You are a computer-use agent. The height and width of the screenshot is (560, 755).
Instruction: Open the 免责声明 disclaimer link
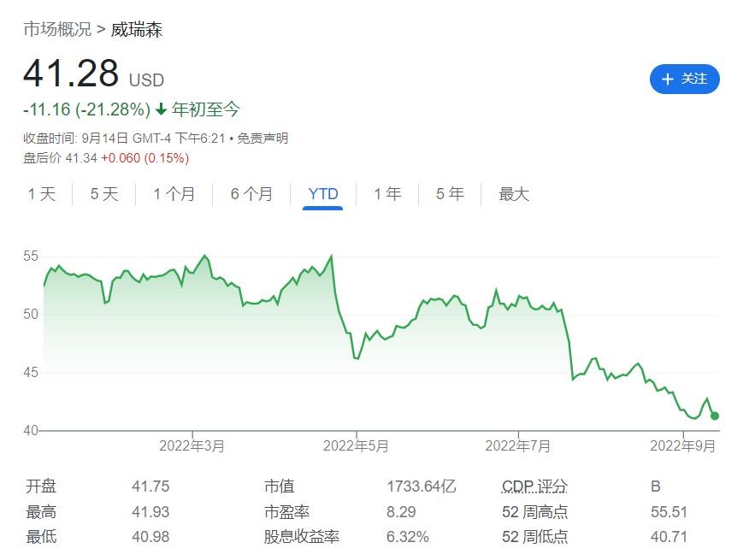click(x=262, y=139)
